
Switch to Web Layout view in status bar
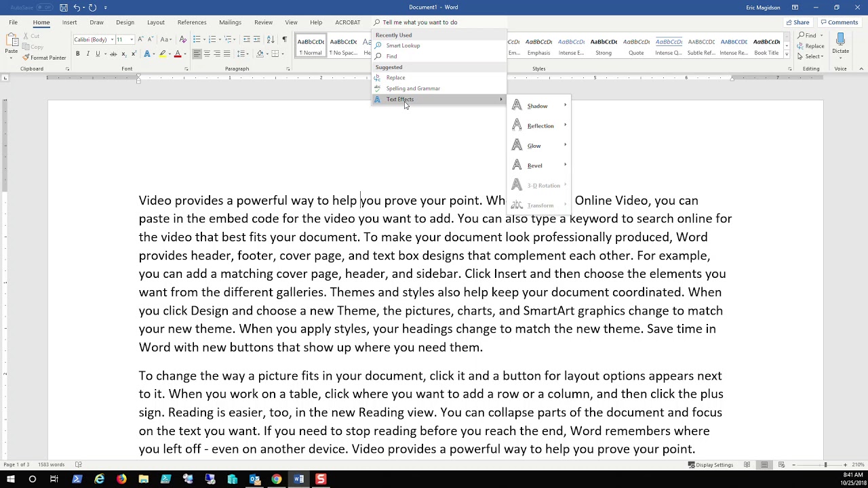pyautogui.click(x=781, y=465)
